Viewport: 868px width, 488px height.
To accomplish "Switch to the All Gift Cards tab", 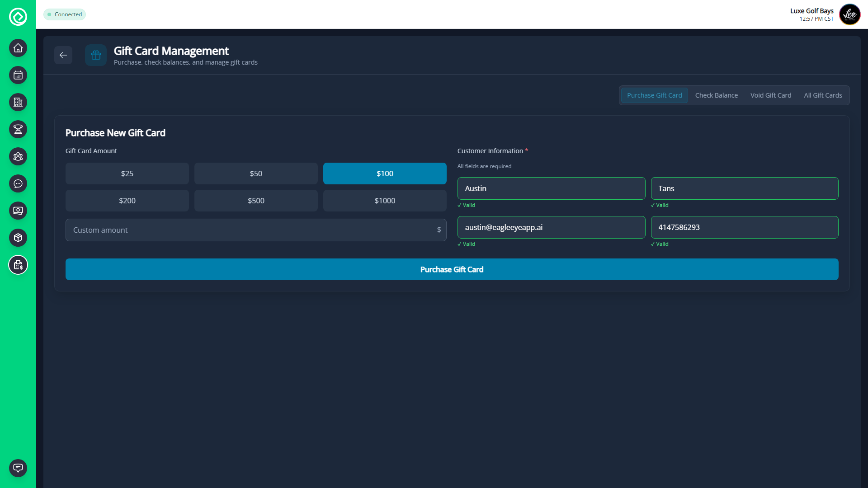I will pos(823,95).
